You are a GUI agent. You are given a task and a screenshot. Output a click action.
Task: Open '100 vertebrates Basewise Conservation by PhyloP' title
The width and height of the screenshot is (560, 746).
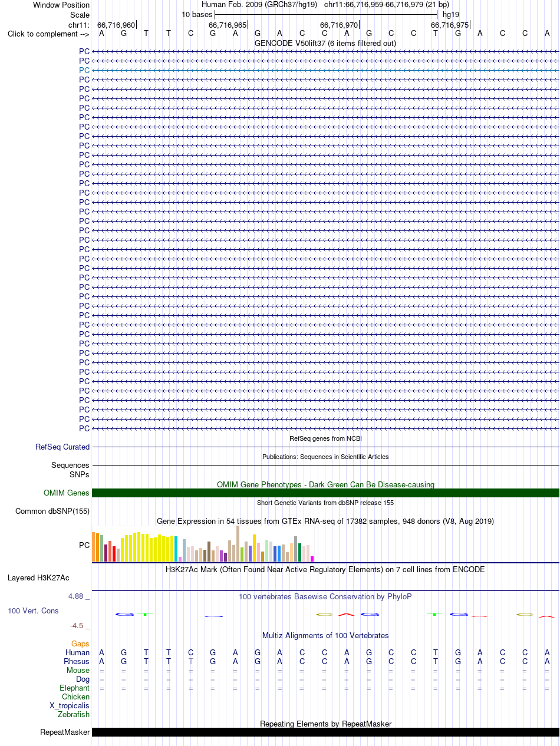[325, 596]
